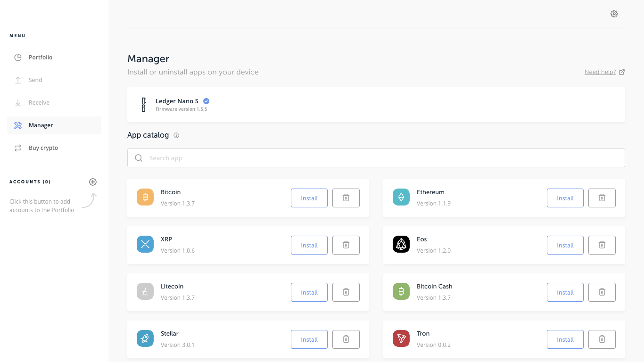Open Portfolio from the sidebar menu
644x362 pixels.
pyautogui.click(x=41, y=58)
